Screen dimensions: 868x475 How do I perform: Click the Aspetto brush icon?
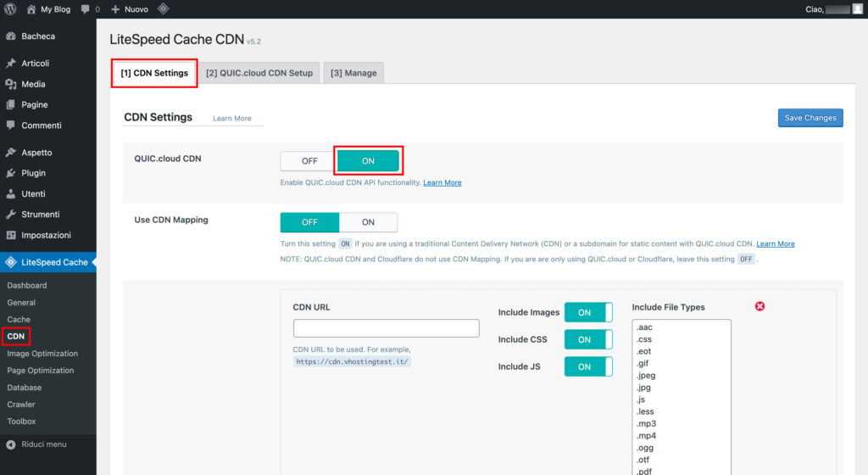[x=10, y=152]
